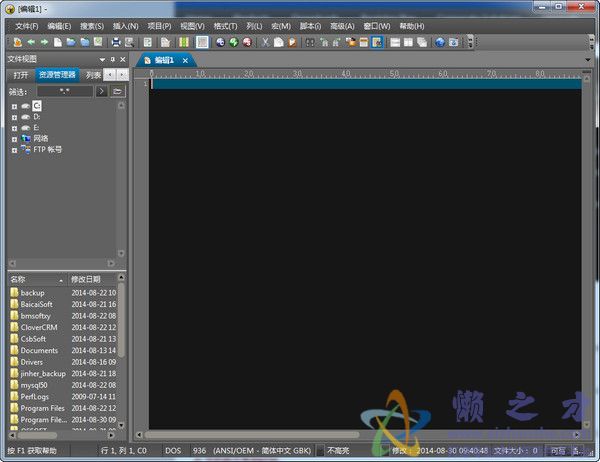This screenshot has width=600, height=462.
Task: Click the file list horizontal scrollbar thumb
Action: [36, 436]
